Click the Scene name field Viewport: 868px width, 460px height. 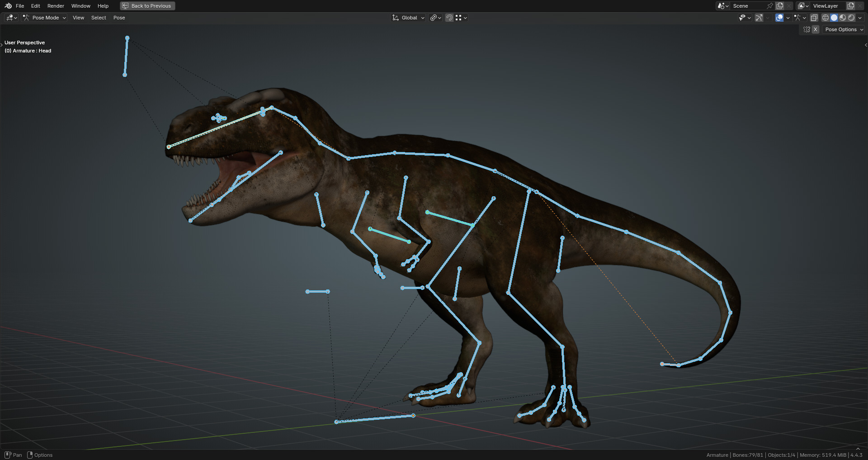(748, 6)
